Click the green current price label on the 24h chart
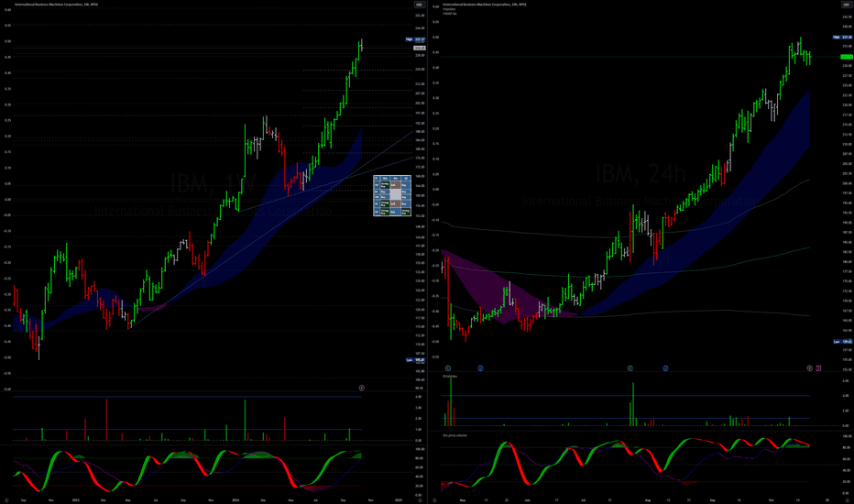 coord(847,57)
